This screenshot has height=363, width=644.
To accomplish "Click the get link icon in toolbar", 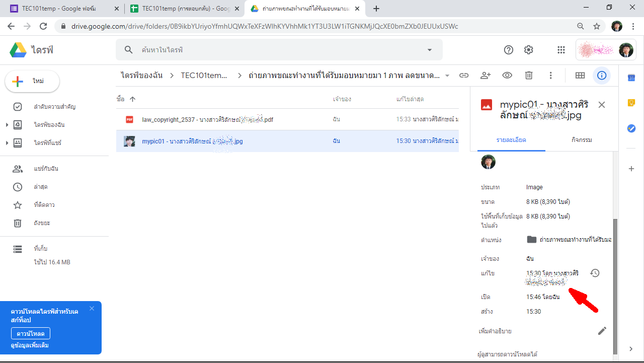I will click(464, 76).
